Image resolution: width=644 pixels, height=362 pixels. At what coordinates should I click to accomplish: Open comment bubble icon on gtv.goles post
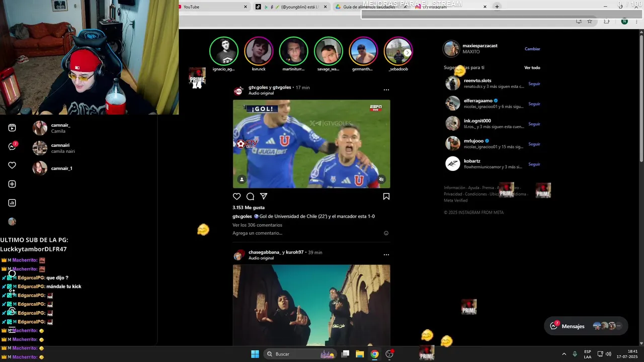point(250,197)
